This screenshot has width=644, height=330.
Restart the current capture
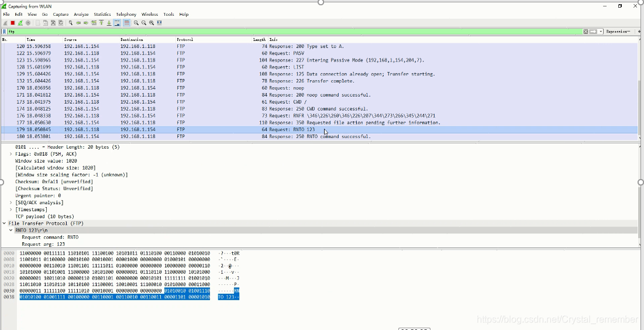click(x=20, y=23)
